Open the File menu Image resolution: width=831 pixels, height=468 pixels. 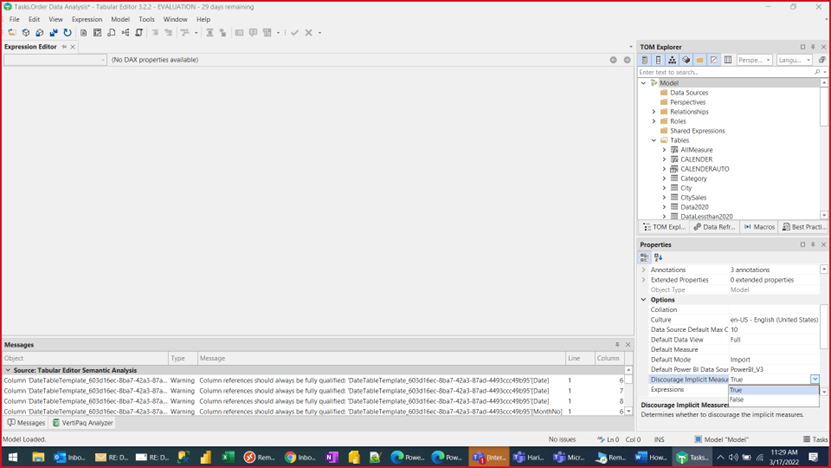14,19
